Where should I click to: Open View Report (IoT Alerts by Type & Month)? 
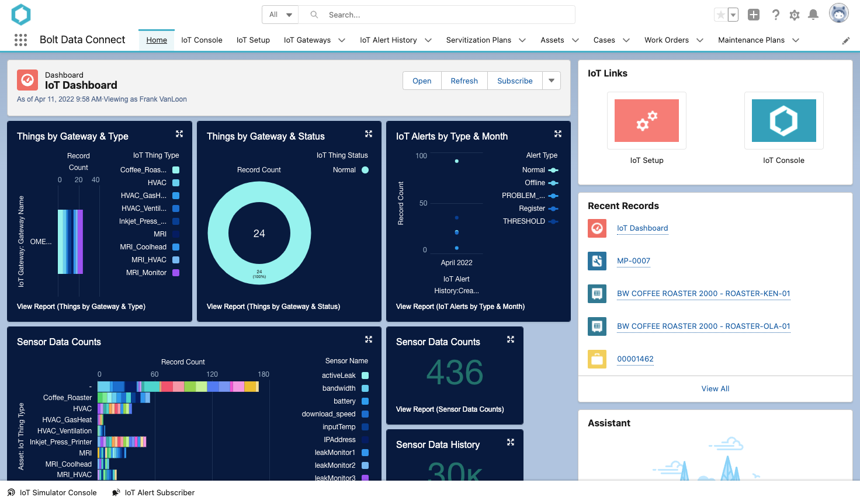click(460, 307)
